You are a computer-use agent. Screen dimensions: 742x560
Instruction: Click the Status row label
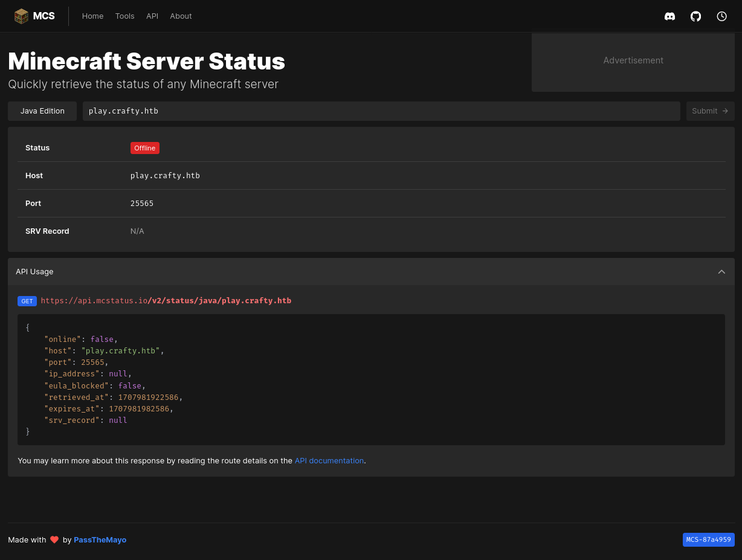click(37, 148)
